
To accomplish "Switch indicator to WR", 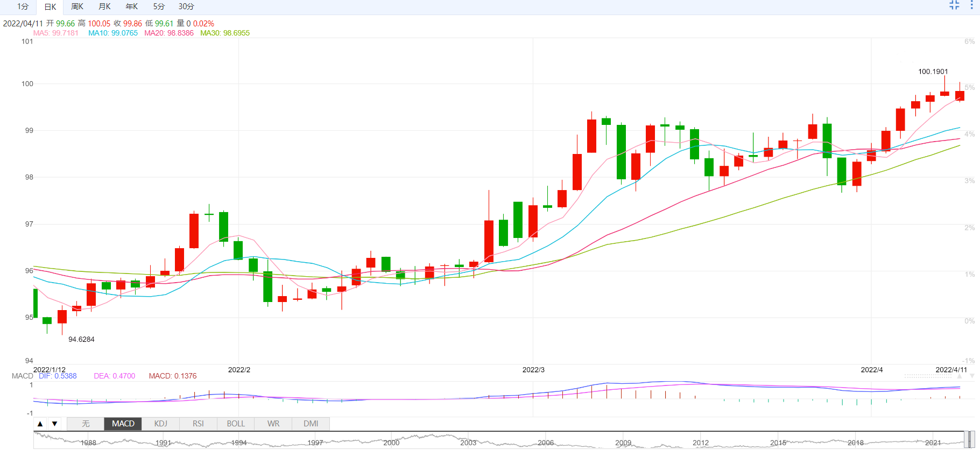I will click(273, 424).
